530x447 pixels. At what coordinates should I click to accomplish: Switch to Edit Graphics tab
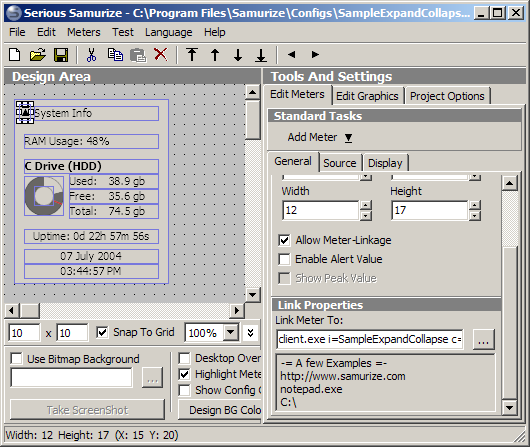pos(367,96)
